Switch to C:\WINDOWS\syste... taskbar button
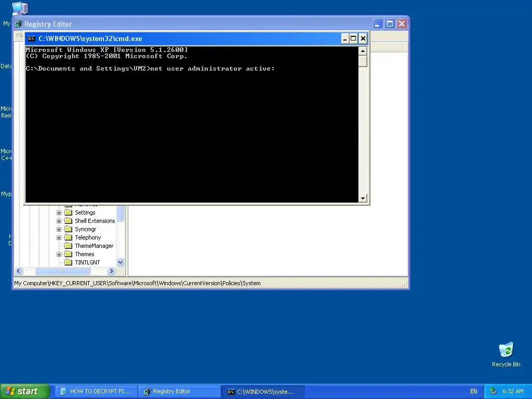This screenshot has width=532, height=399. tap(263, 392)
